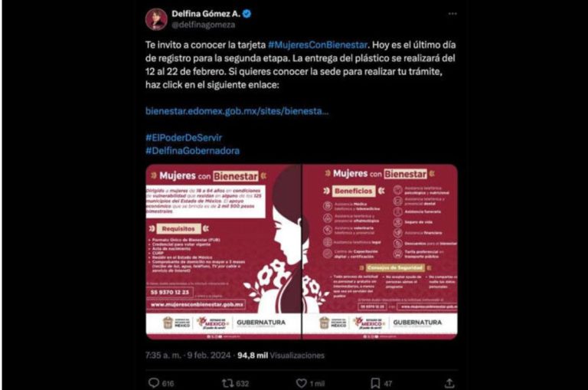
Task: Click the share upload arrow icon
Action: pyautogui.click(x=449, y=383)
